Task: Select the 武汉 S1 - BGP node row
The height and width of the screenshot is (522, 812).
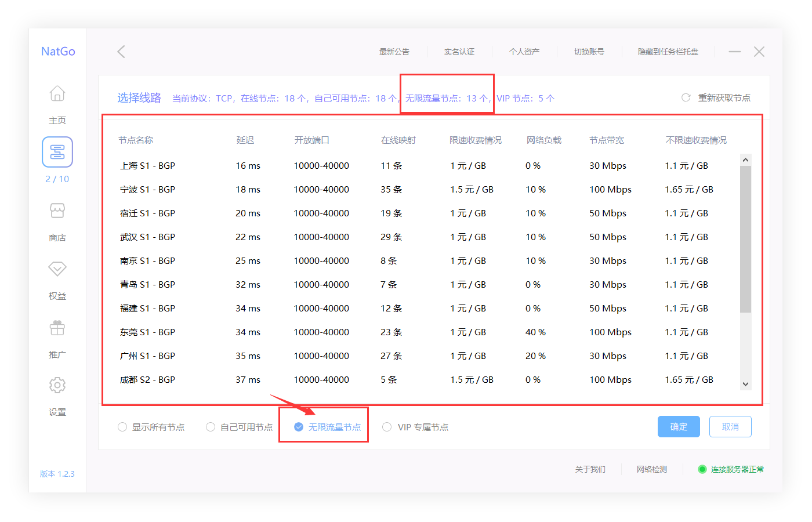Action: 426,237
